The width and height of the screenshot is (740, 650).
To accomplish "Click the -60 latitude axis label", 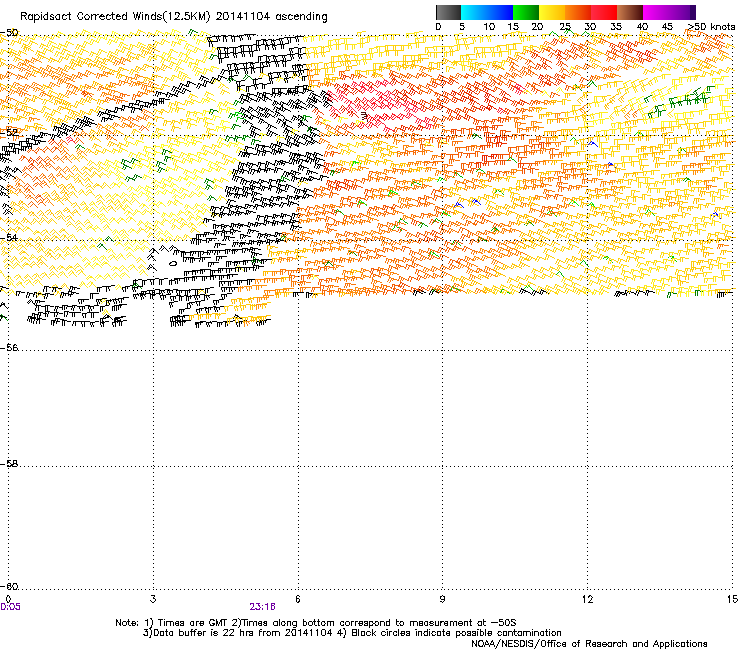I will (9, 586).
